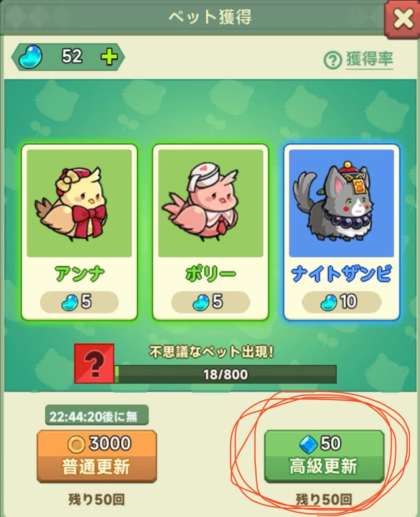The height and width of the screenshot is (517, 420).
Task: Buy ポリー for 5 beans
Action: [x=210, y=302]
